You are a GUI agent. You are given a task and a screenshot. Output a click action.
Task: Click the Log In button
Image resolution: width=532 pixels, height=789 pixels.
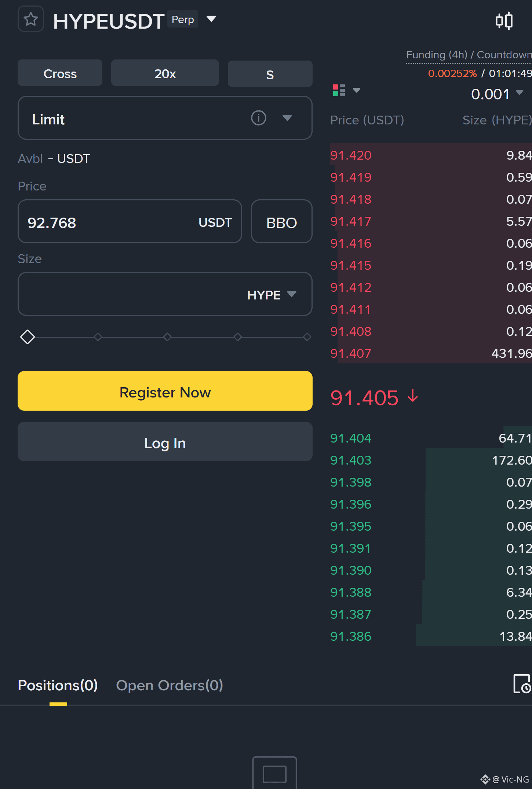[x=165, y=442]
